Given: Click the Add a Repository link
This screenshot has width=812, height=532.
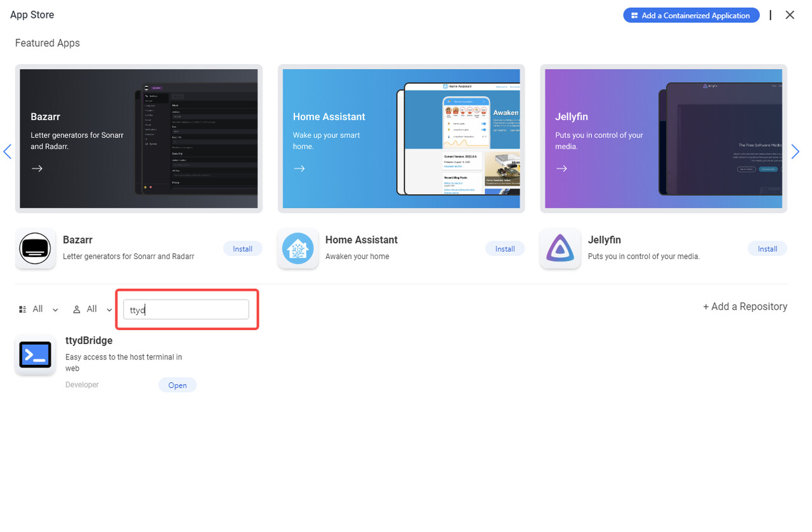Looking at the screenshot, I should pos(745,307).
